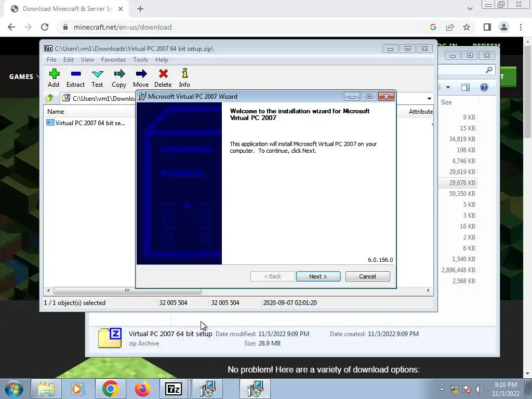532x399 pixels.
Task: Click the zip archive icon in Explorer details pane
Action: tap(110, 338)
